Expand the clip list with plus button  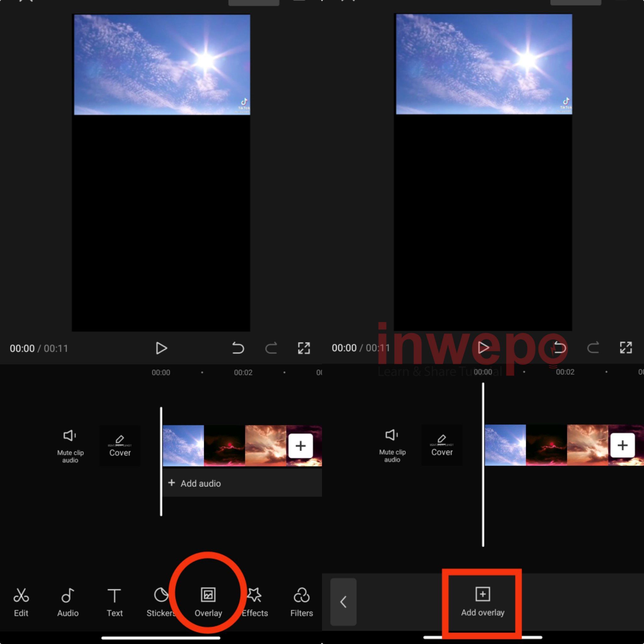(300, 445)
